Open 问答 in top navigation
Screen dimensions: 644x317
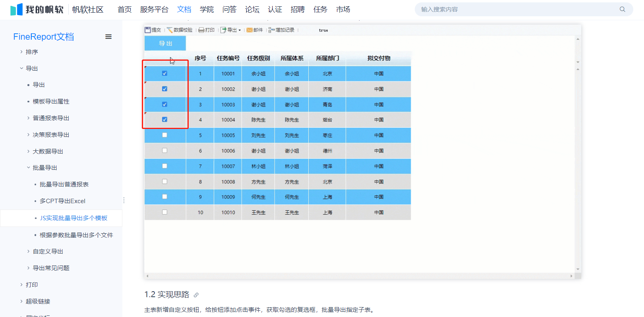pos(229,10)
